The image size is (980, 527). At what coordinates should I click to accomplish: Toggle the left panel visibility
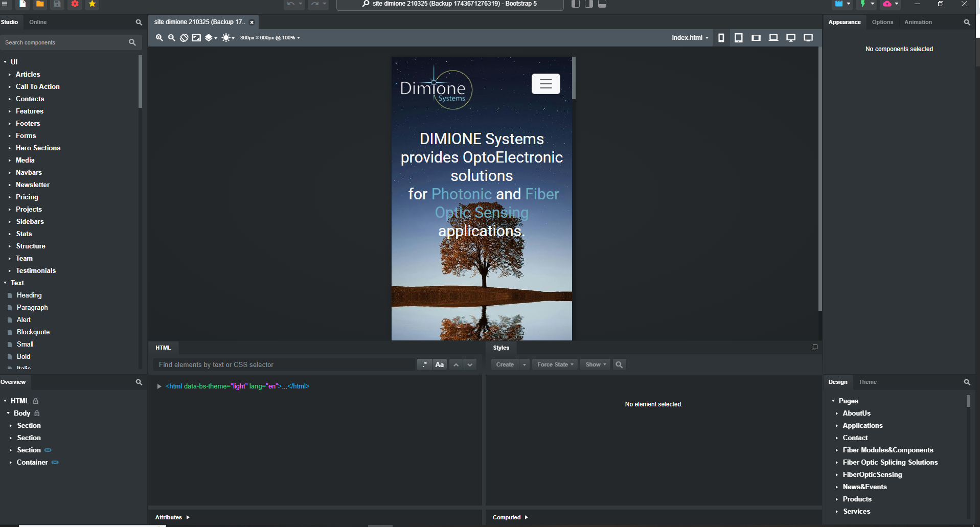pos(576,4)
